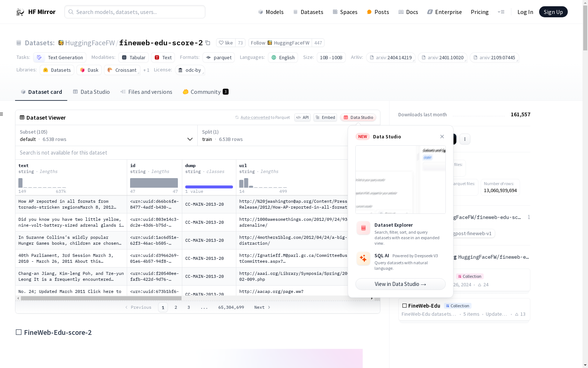Select the parquet format tag

219,57
